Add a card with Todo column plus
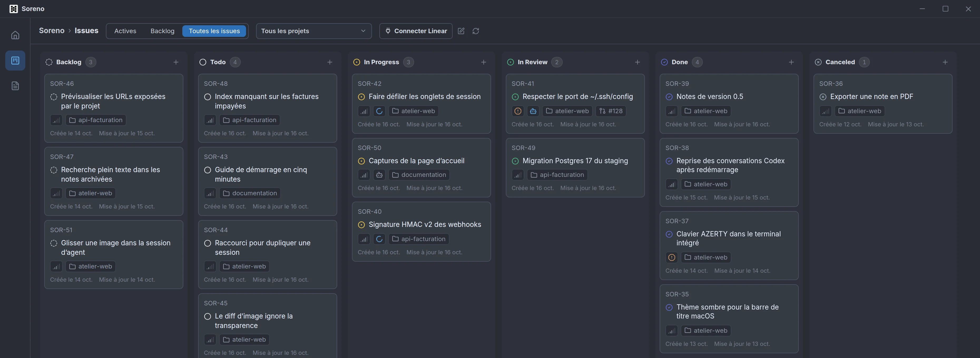Screen dimensions: 980x358 tap(330, 62)
